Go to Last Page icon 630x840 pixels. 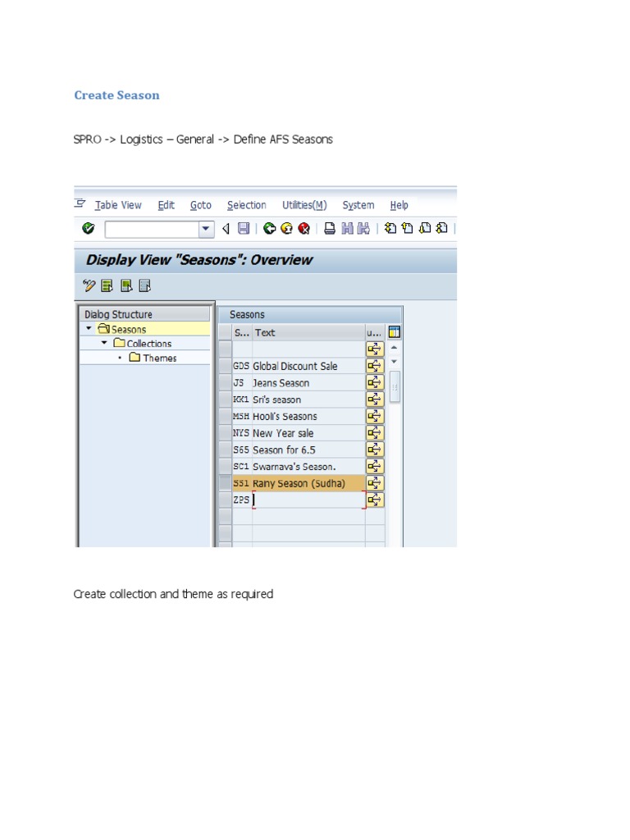tap(441, 229)
